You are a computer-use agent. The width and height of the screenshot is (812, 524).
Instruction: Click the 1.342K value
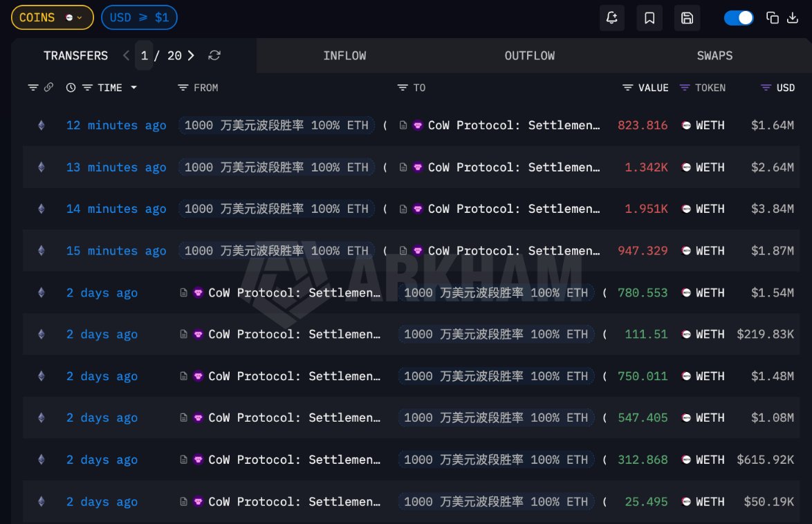[646, 167]
